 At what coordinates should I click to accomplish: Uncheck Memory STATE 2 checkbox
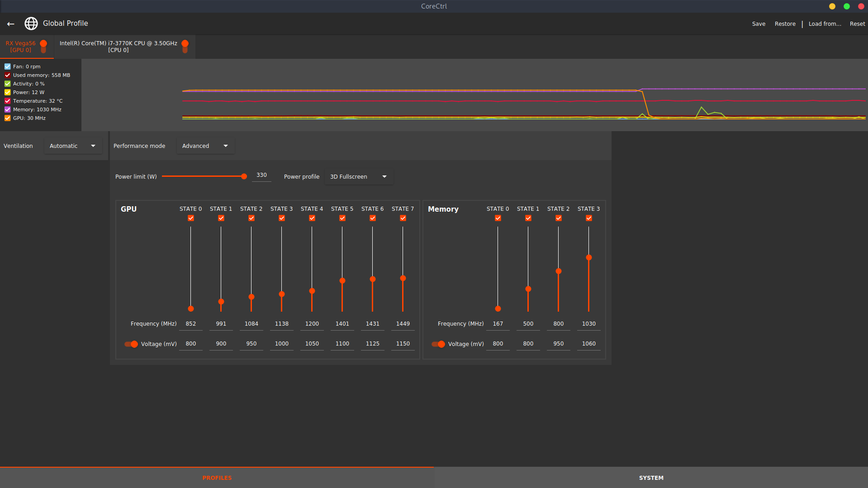click(559, 218)
